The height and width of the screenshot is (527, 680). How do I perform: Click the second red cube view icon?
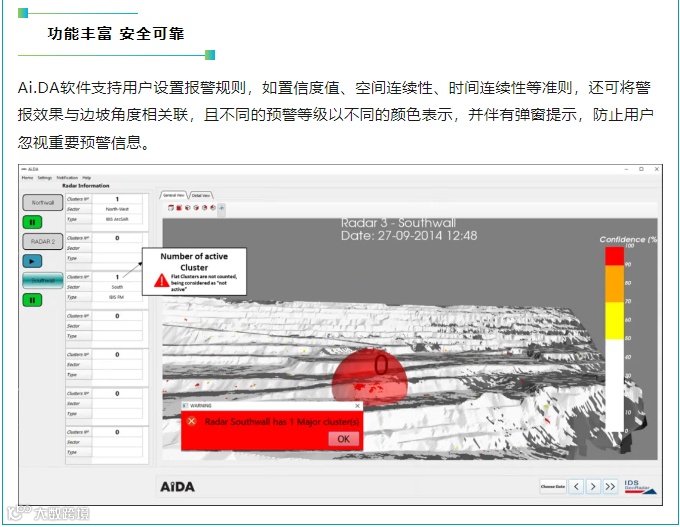tap(196, 208)
